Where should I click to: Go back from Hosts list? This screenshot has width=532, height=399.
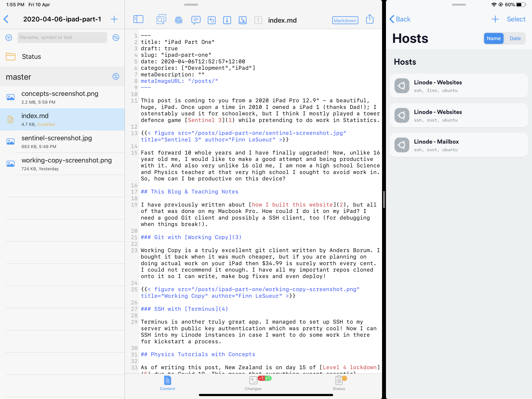coord(400,19)
